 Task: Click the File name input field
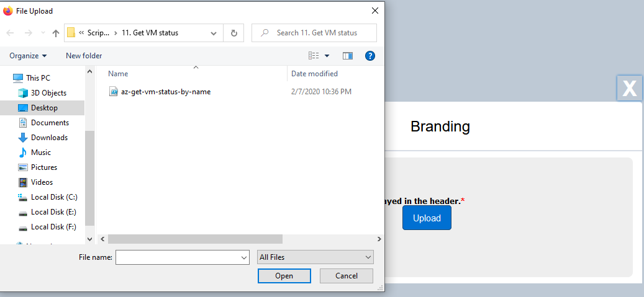177,257
